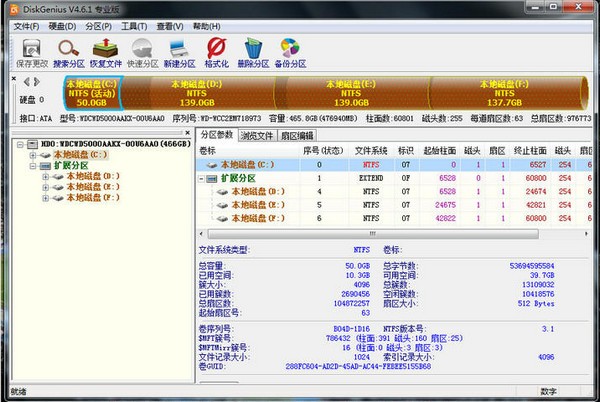Select the D: 139.0GB partition block in disk map

(x=197, y=93)
